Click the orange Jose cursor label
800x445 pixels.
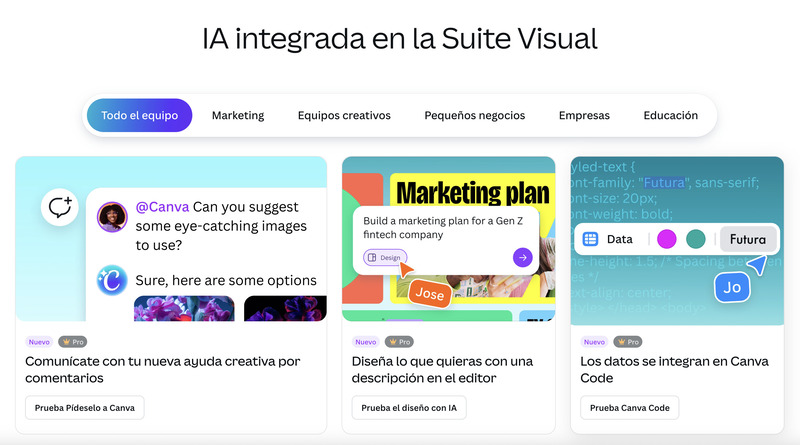point(430,294)
